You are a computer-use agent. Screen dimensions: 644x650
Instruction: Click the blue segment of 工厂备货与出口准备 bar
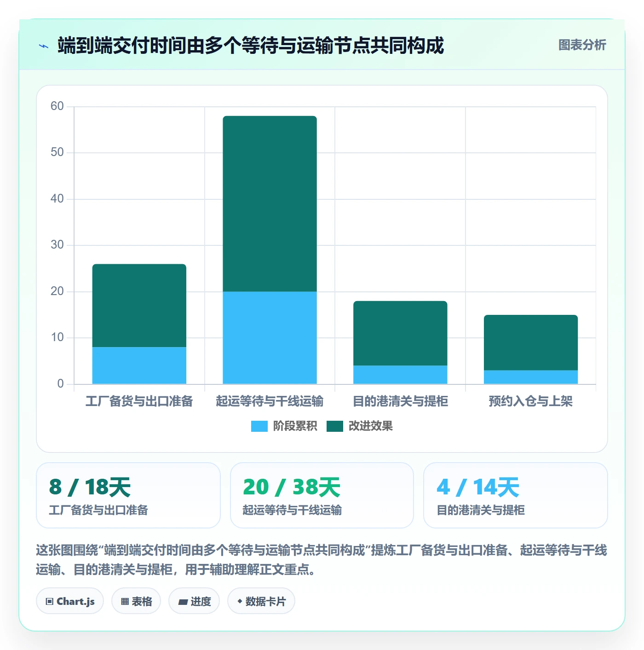[x=139, y=366]
